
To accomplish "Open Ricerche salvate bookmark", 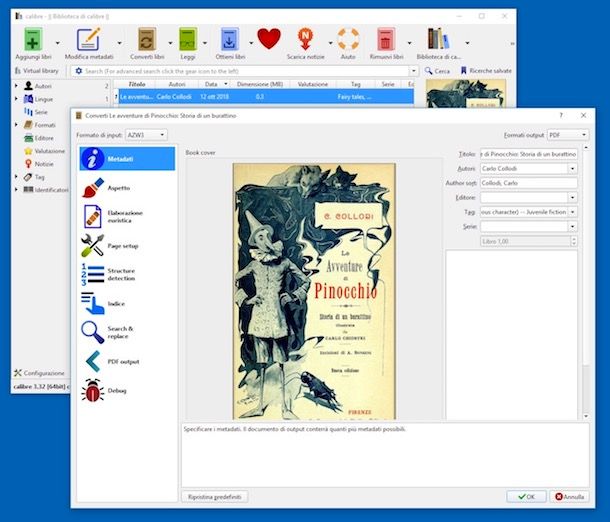I will 486,71.
